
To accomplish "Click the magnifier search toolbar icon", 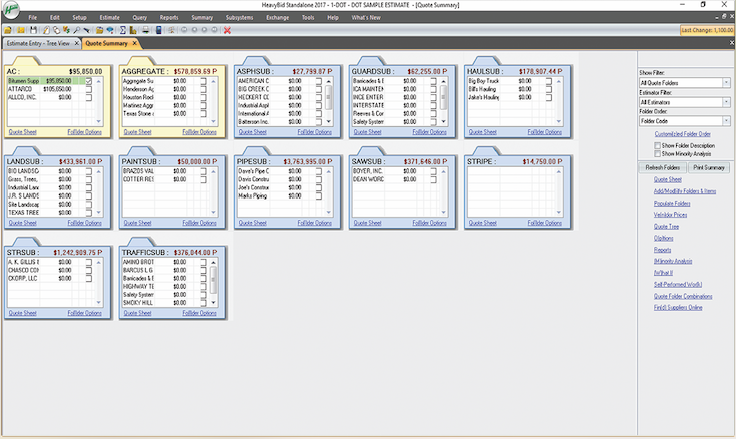I will (x=77, y=31).
